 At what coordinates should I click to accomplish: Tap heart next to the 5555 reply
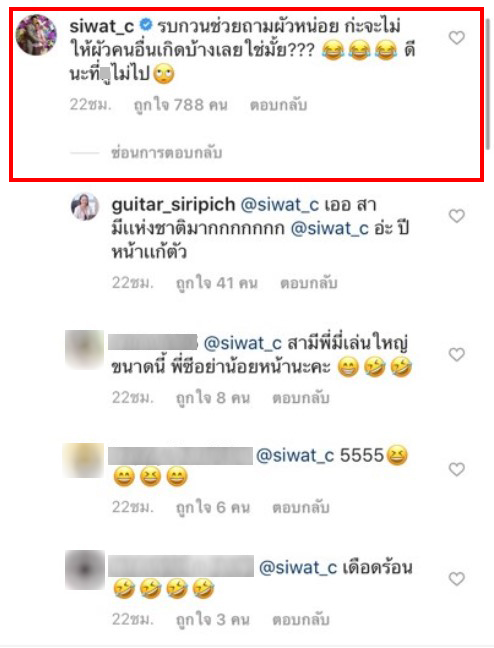[456, 469]
